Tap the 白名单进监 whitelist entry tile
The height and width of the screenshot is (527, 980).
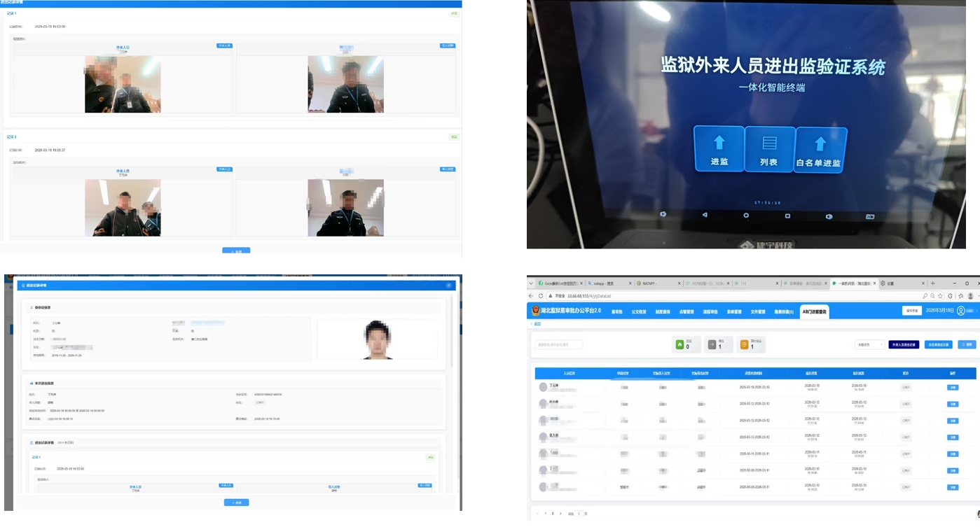tap(820, 150)
